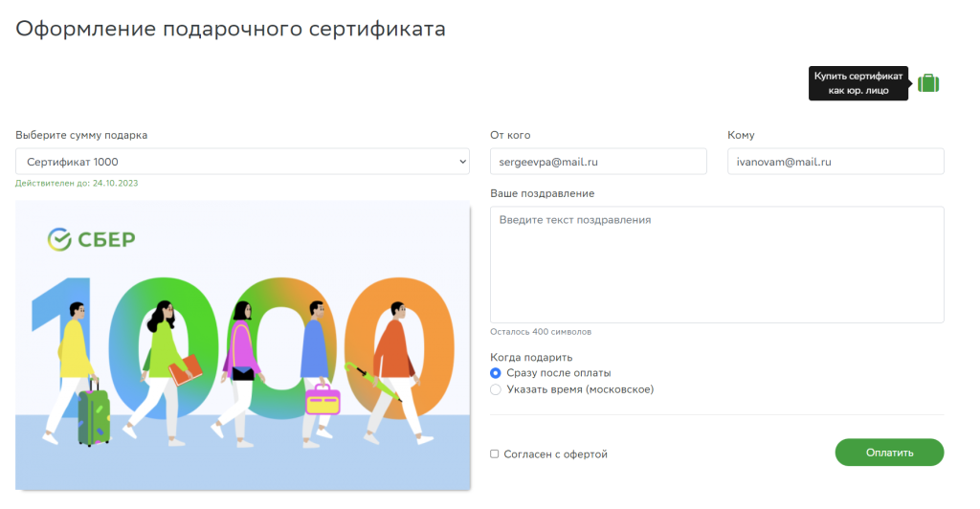Select 'Сразу после оплаты' delivery option
This screenshot has height=509, width=980.
pyautogui.click(x=496, y=373)
